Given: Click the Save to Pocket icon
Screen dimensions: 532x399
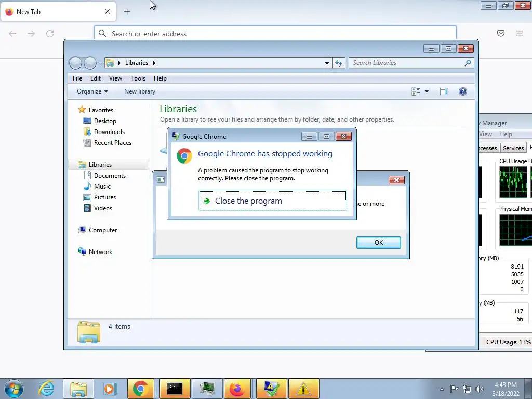Looking at the screenshot, I should click(500, 33).
